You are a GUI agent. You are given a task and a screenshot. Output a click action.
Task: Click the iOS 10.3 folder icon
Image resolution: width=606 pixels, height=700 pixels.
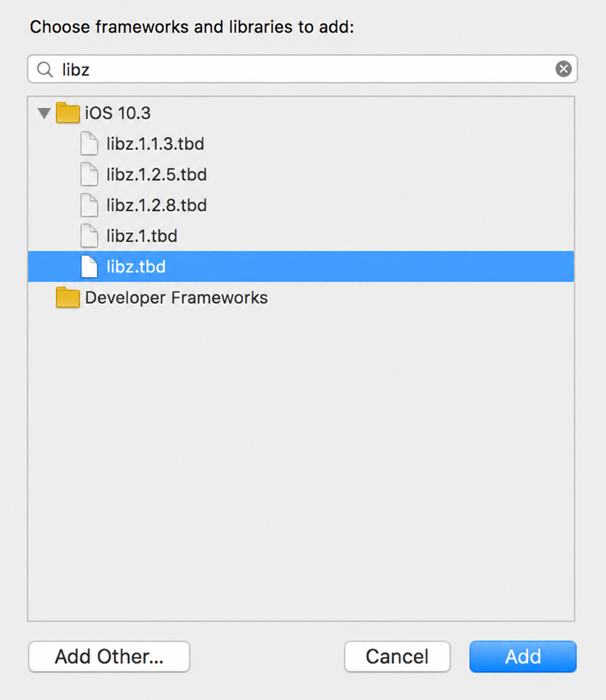pos(68,113)
